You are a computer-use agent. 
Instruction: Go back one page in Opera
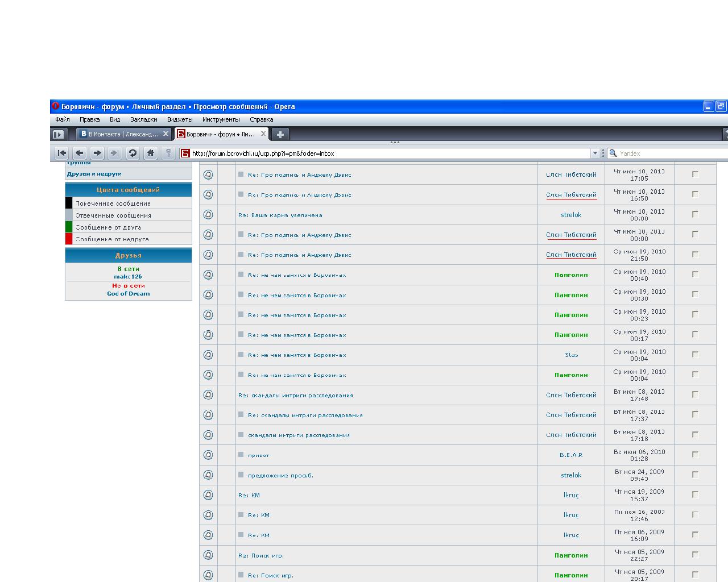pyautogui.click(x=80, y=153)
